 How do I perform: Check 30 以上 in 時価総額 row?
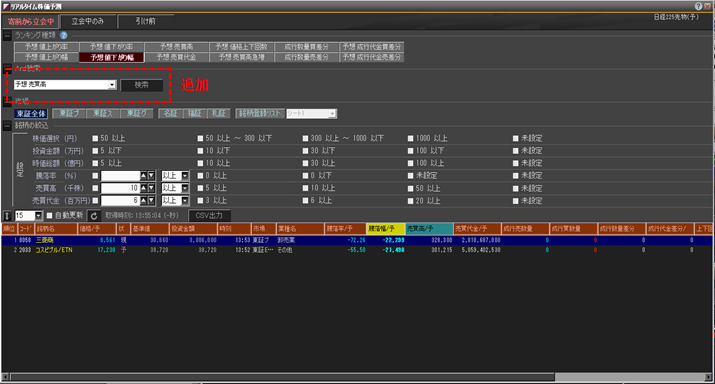306,163
